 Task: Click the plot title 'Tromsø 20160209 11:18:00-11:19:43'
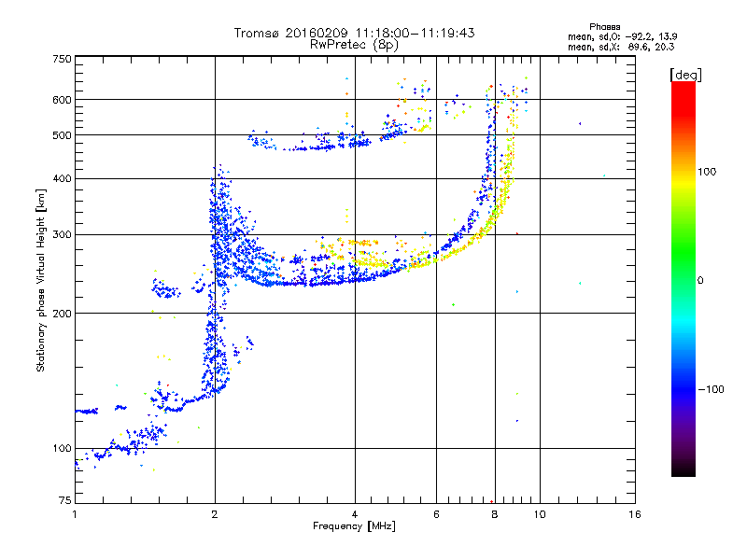pos(354,33)
